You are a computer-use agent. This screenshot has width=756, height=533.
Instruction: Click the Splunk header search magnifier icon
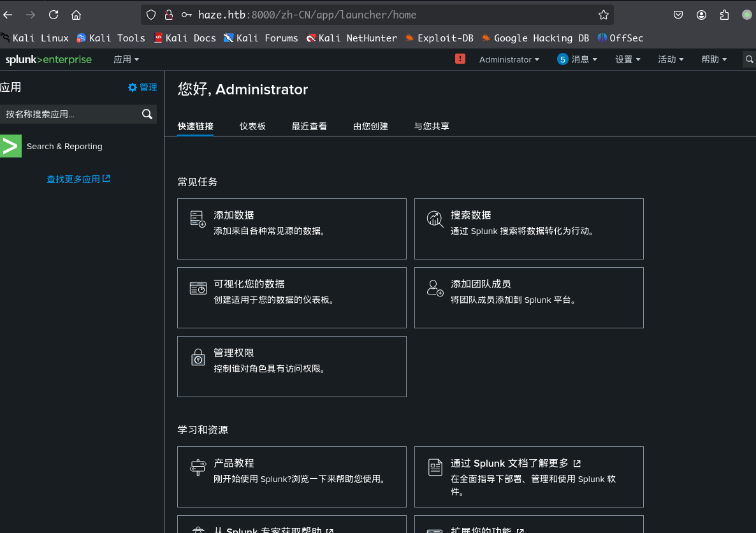(749, 59)
